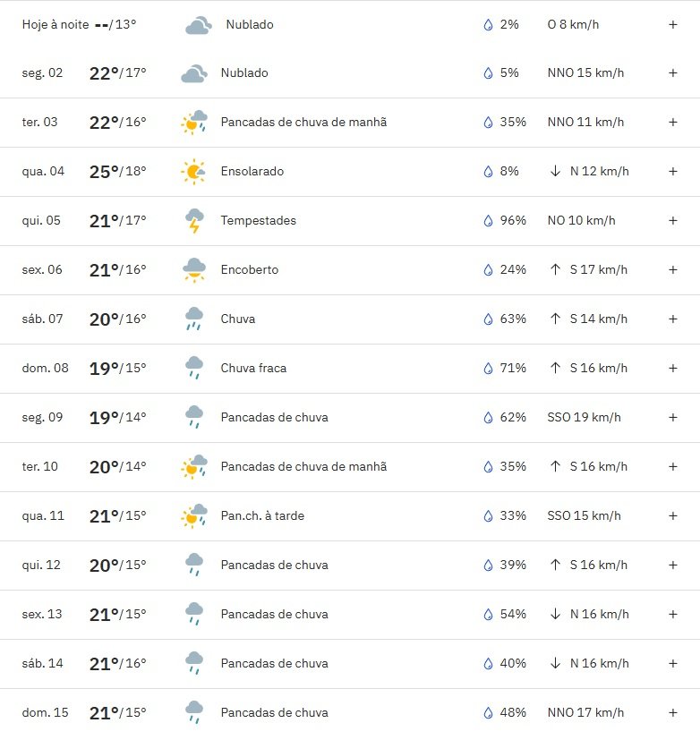Click the cloudy icon for seg. 02
This screenshot has height=740, width=700.
(x=194, y=73)
